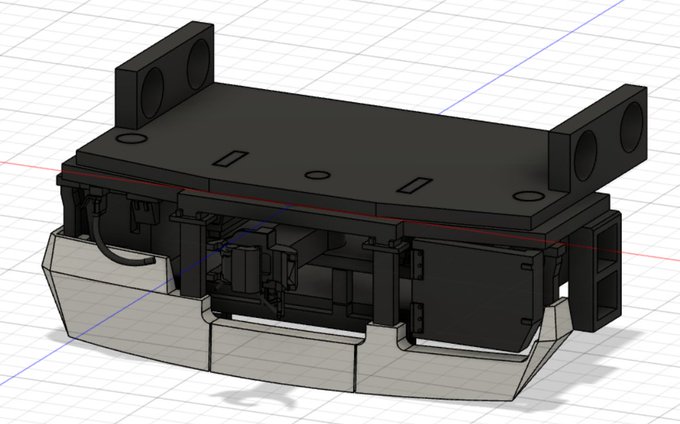Pick the center circular hole on top plate
Image resolution: width=680 pixels, height=424 pixels.
(x=317, y=175)
